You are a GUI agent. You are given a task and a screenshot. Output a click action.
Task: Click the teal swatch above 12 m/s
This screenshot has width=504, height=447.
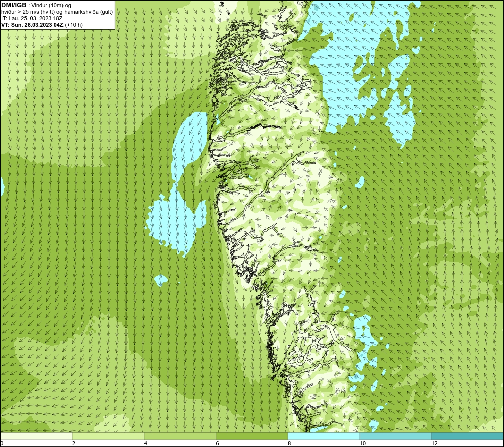(x=468, y=436)
